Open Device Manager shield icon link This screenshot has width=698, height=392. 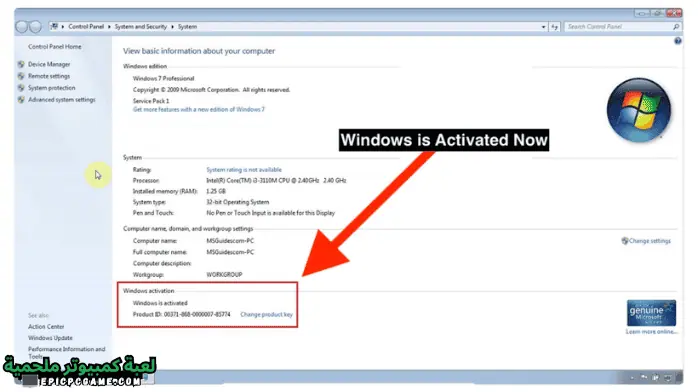click(x=21, y=64)
